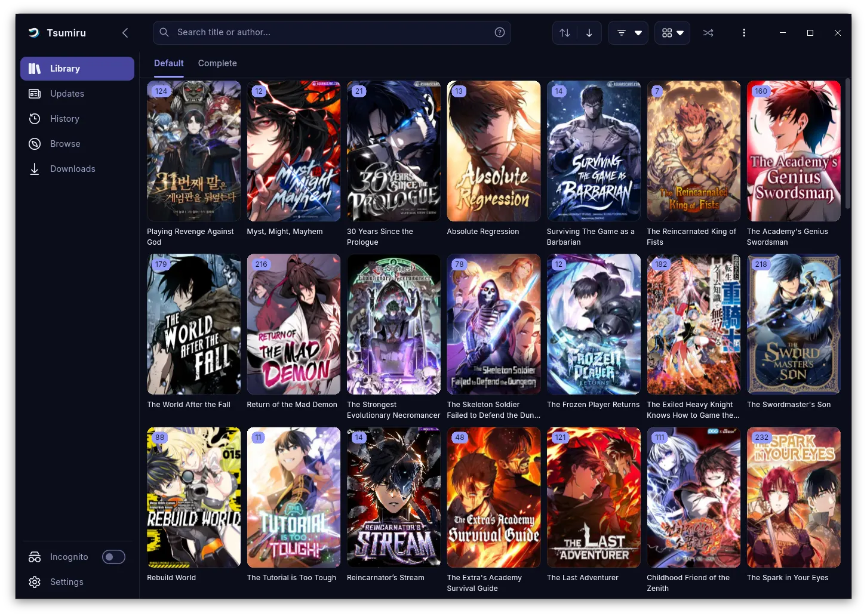Click the title text The Extra's Academy Survival Guide

click(484, 583)
